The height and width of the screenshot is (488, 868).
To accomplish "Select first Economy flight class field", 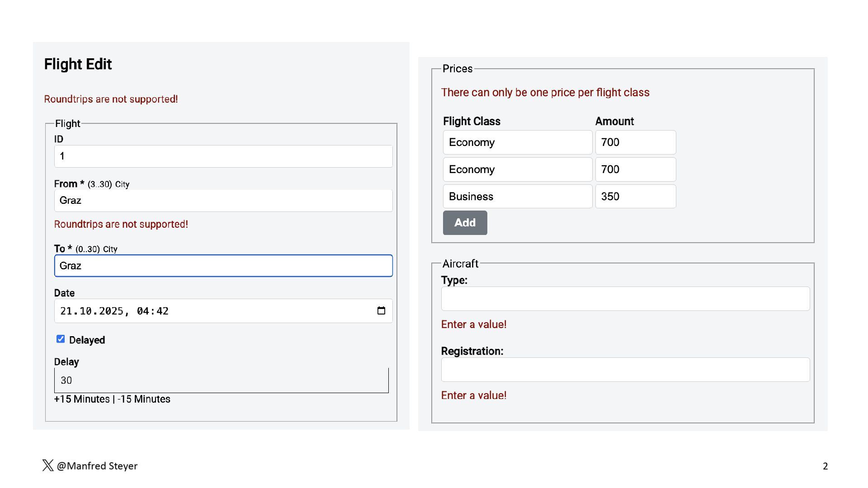I will 517,142.
